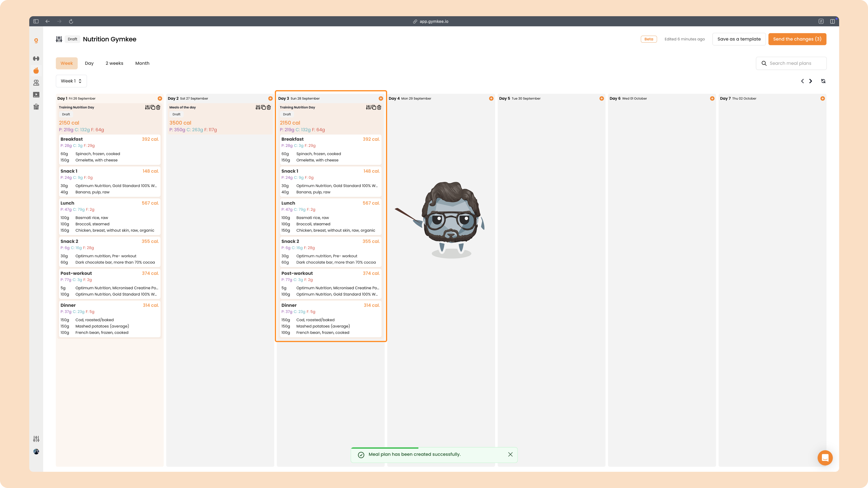Click Day 4 Mon 29 September header
This screenshot has height=488, width=868.
pyautogui.click(x=410, y=98)
